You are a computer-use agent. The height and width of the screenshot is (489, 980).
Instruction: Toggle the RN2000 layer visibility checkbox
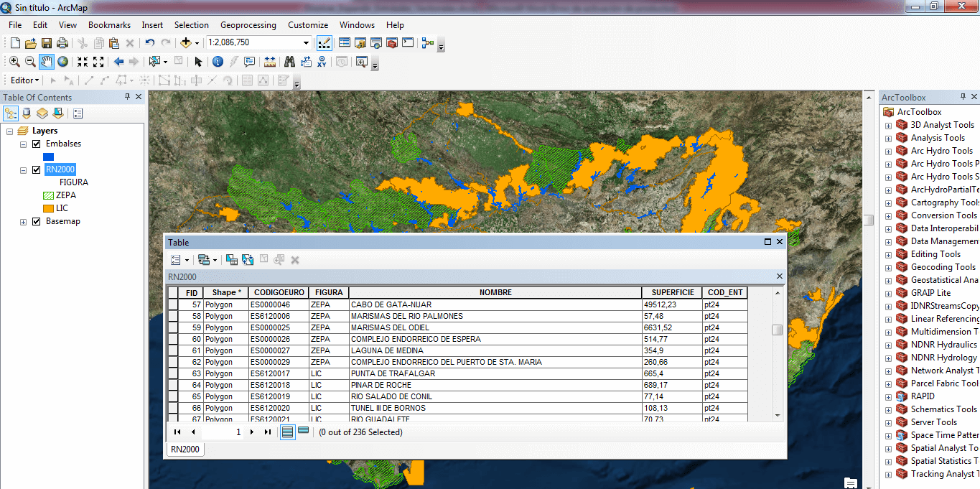click(36, 169)
